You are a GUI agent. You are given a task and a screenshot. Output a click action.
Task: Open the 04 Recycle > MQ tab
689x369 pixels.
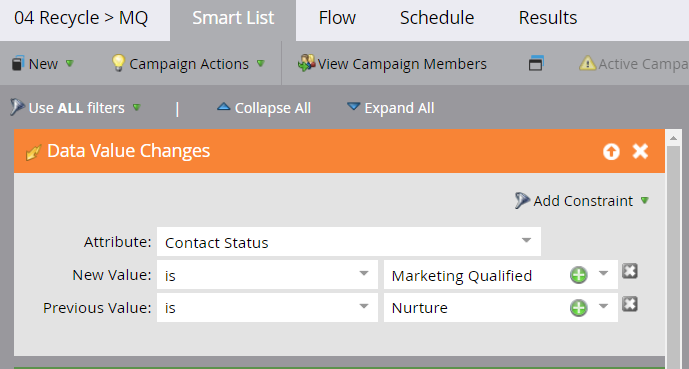tap(81, 18)
